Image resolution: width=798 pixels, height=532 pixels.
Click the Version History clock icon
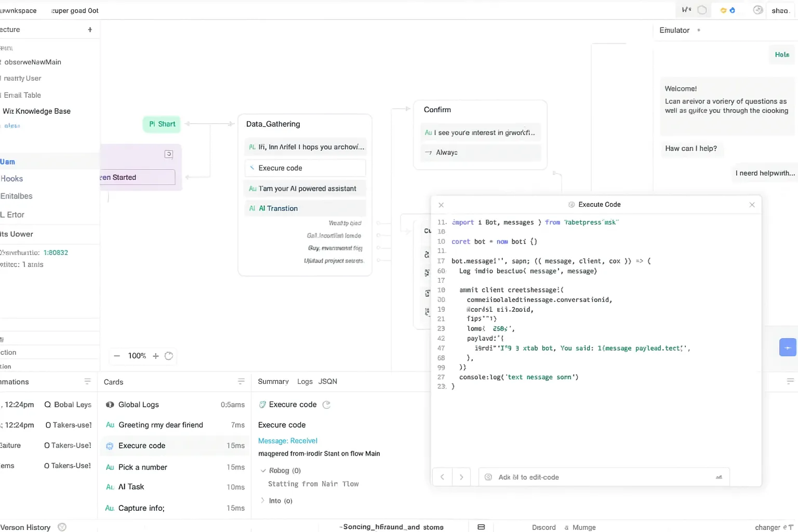pos(62,527)
